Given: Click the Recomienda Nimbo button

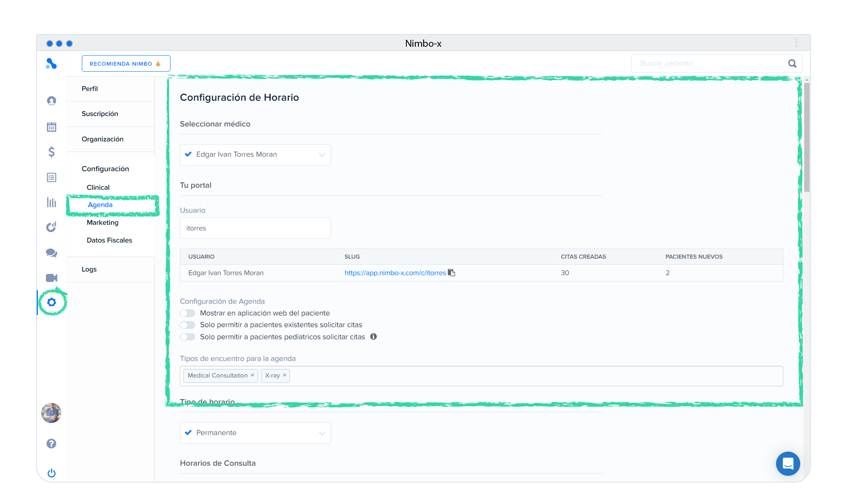Looking at the screenshot, I should click(126, 64).
